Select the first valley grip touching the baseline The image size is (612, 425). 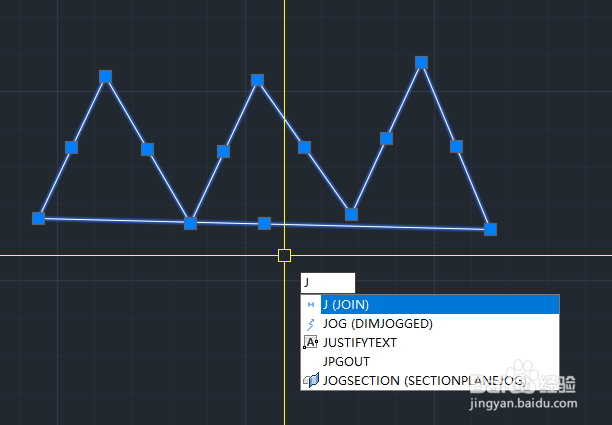pos(190,224)
